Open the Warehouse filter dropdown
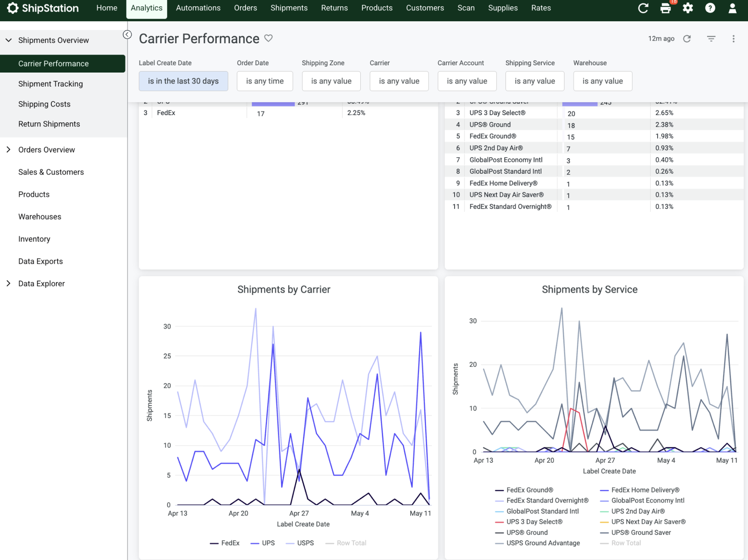Screen dimensions: 748x560 tap(602, 81)
